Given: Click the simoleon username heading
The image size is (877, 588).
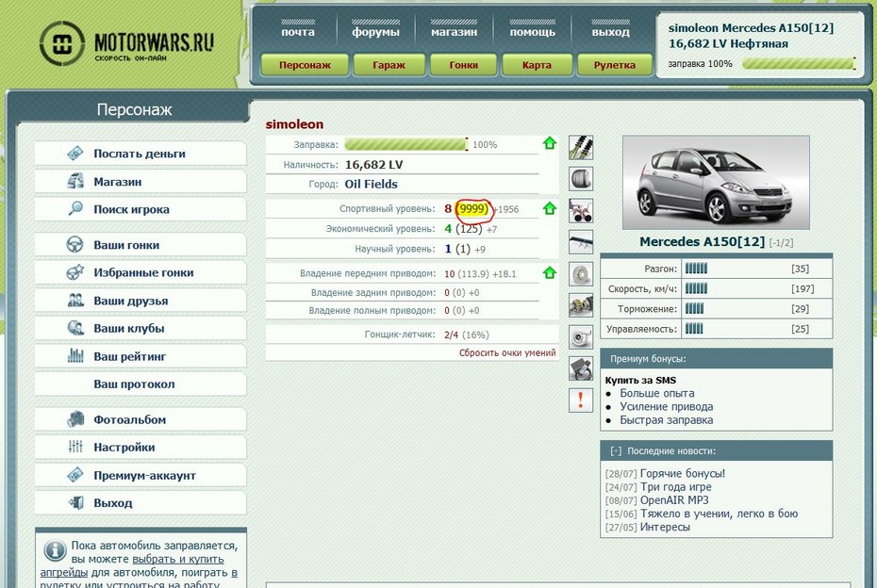Looking at the screenshot, I should [x=294, y=124].
